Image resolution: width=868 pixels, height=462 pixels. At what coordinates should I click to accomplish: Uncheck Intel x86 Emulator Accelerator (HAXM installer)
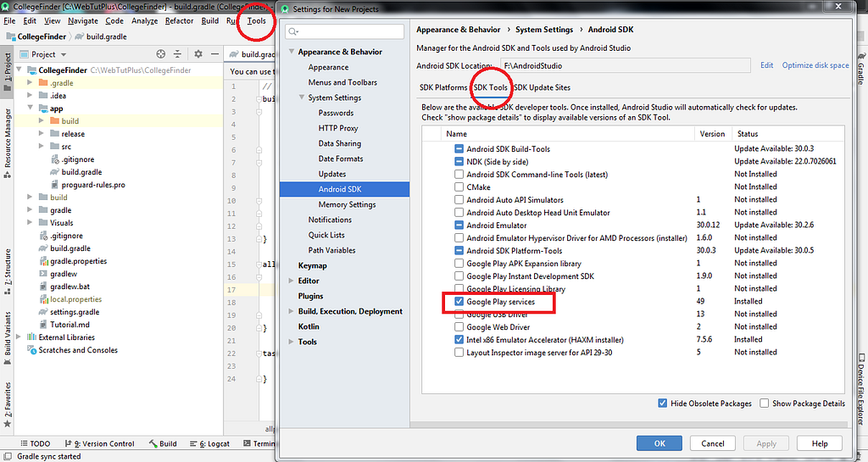point(459,340)
